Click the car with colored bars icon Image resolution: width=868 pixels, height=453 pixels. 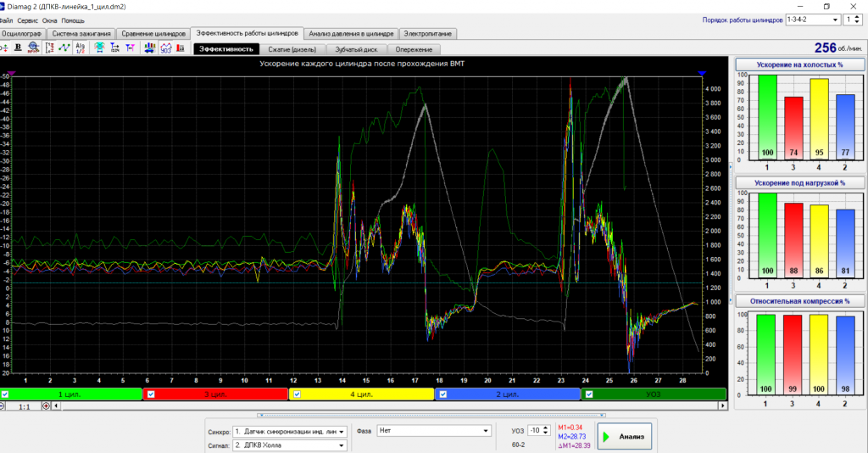click(149, 48)
